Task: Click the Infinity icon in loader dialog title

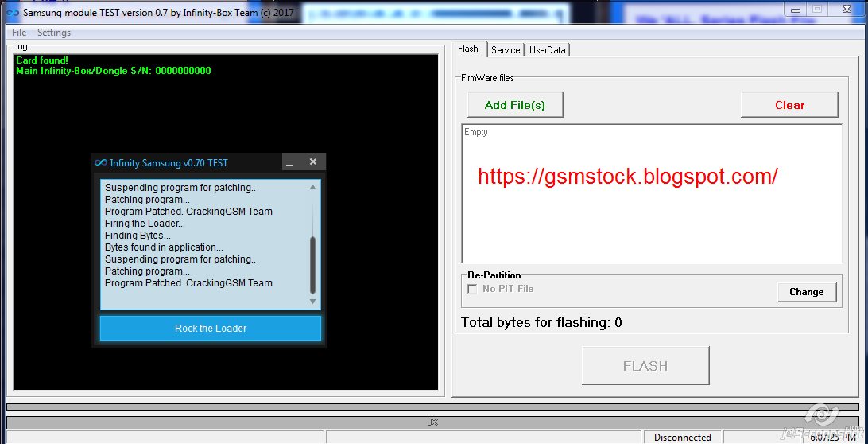Action: click(100, 162)
